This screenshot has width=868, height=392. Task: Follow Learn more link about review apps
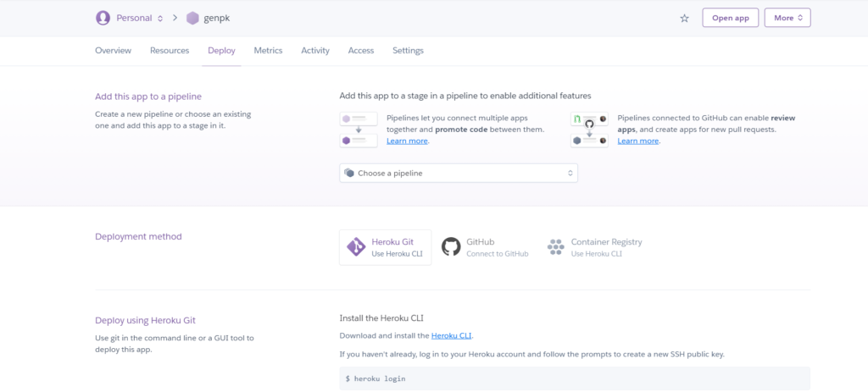[x=637, y=141]
